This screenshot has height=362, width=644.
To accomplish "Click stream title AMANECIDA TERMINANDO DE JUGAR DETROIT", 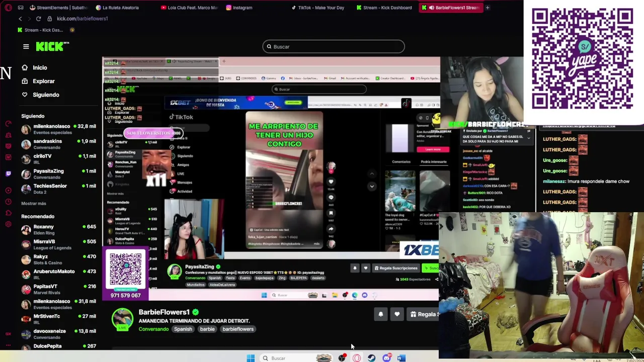I will pyautogui.click(x=194, y=321).
